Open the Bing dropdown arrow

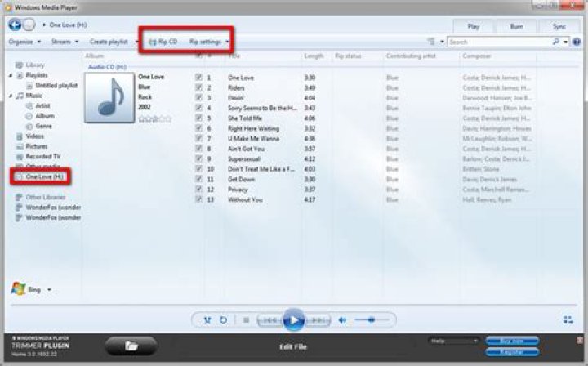pos(49,289)
